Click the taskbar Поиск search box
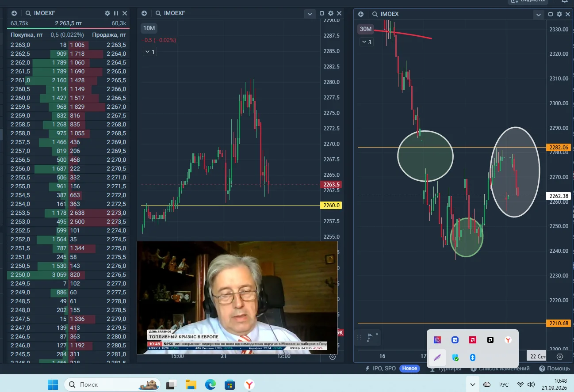574x392 pixels. tap(111, 384)
